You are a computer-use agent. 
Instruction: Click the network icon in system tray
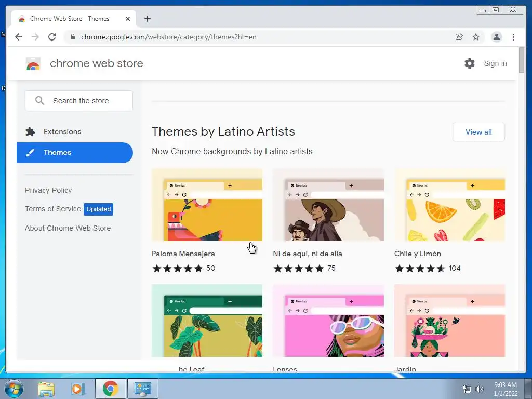click(x=467, y=389)
